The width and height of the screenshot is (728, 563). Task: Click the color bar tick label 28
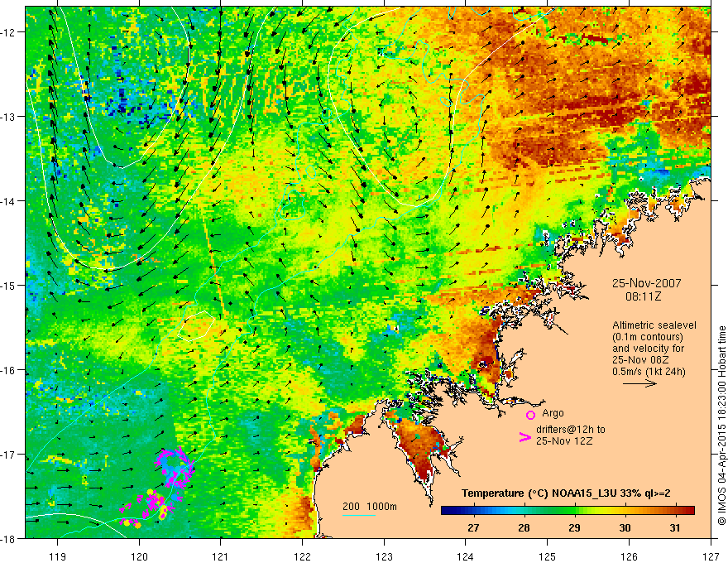click(524, 528)
